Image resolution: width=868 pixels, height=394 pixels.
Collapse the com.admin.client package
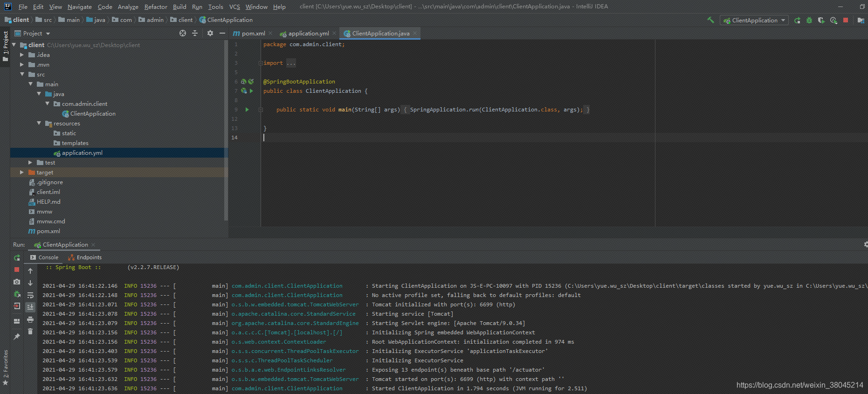pos(47,104)
